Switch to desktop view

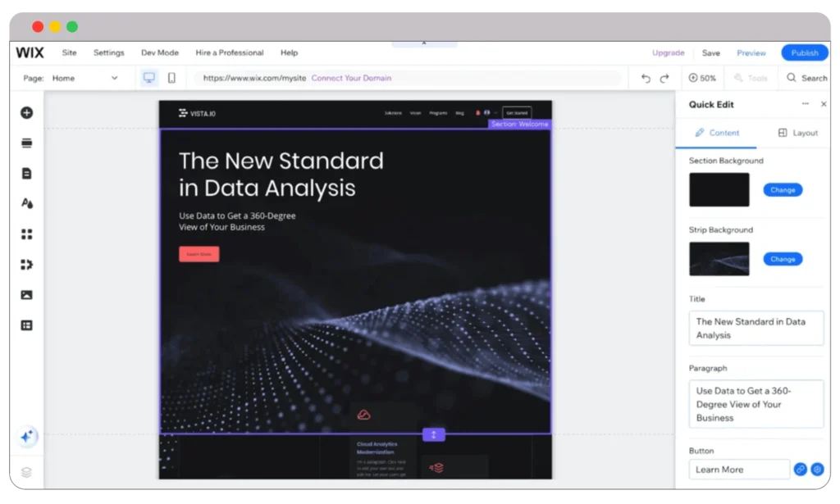click(x=149, y=78)
